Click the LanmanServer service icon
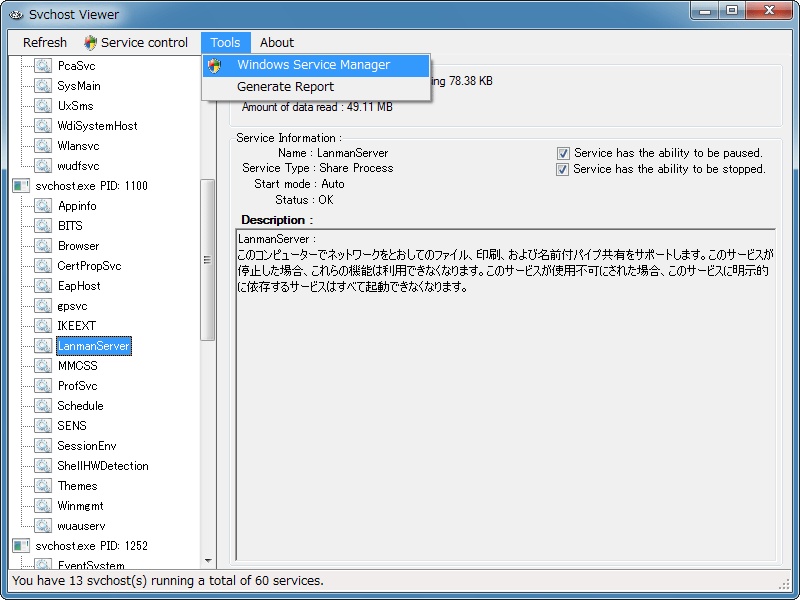The height and width of the screenshot is (600, 800). pyautogui.click(x=43, y=346)
